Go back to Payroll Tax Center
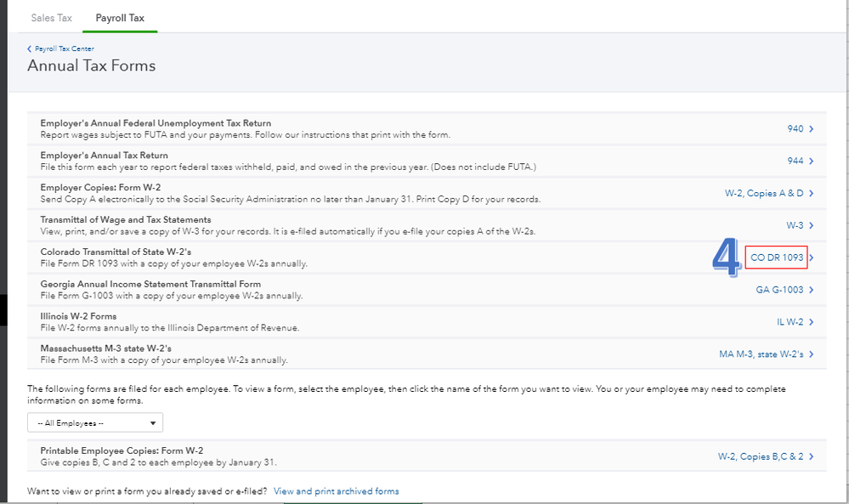 (x=64, y=49)
